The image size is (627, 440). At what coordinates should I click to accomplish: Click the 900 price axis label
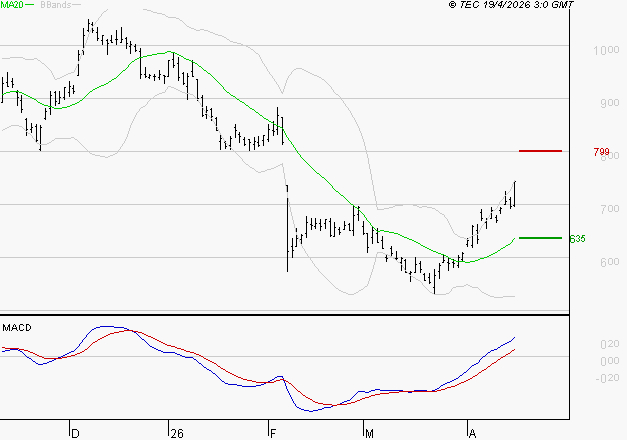point(609,103)
